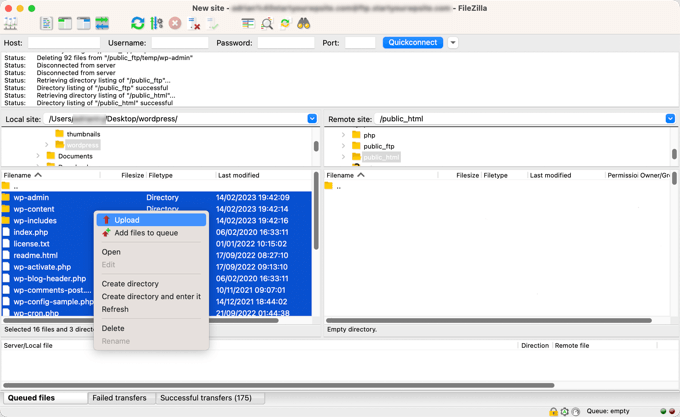The width and height of the screenshot is (680, 417).
Task: Click the disconnect from server icon
Action: click(x=194, y=23)
